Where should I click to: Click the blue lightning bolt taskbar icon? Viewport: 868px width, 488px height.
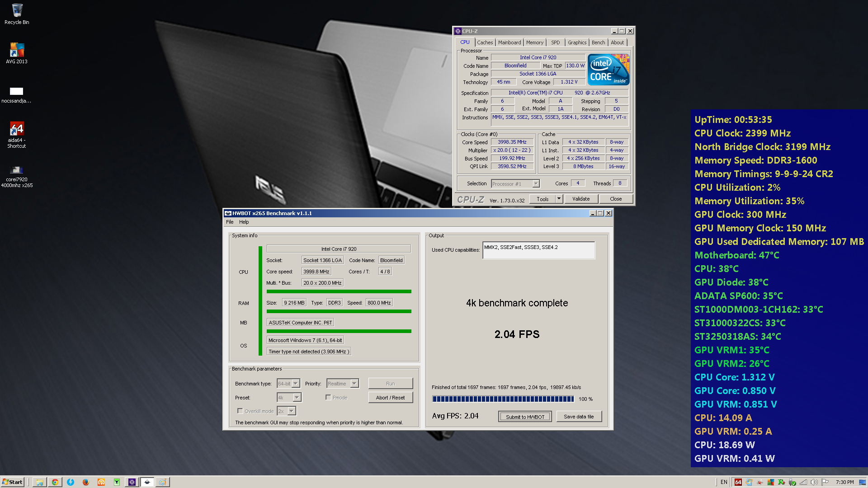[71, 482]
